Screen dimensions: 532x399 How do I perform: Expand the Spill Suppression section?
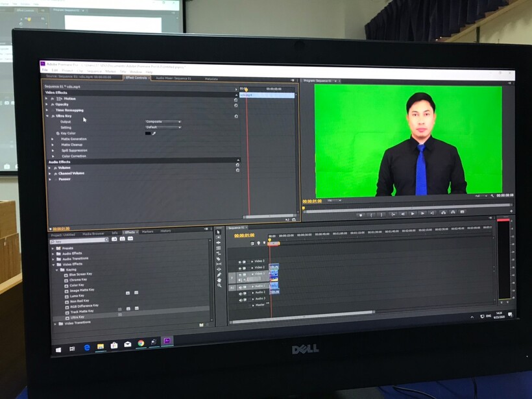[53, 151]
